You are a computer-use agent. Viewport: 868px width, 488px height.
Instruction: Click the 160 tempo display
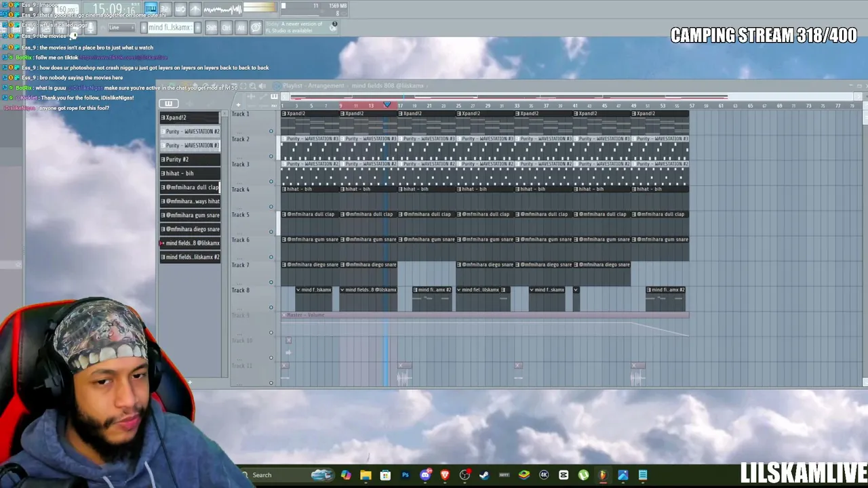[x=66, y=9]
